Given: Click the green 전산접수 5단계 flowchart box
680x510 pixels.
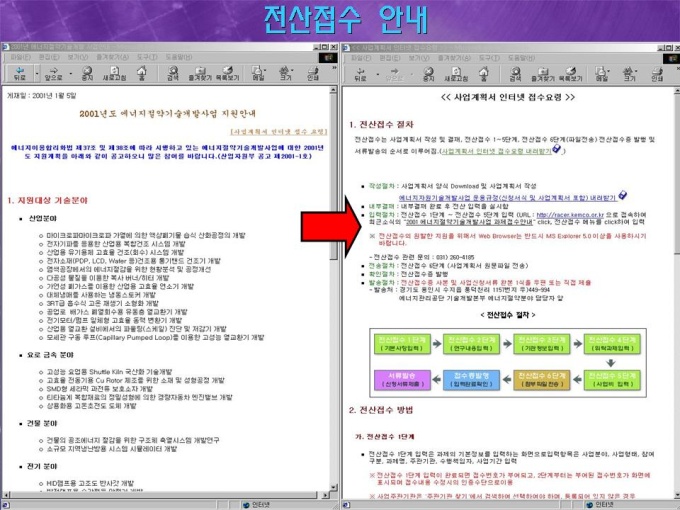Looking at the screenshot, I should click(612, 379).
